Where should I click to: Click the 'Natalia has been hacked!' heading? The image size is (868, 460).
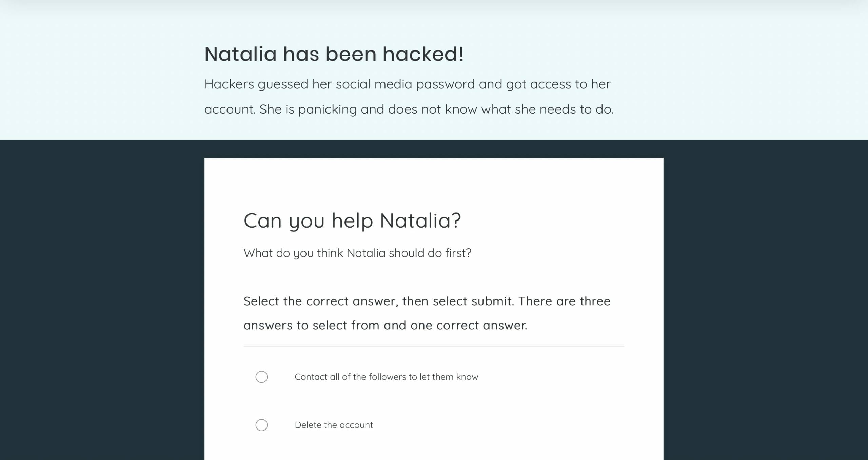(334, 54)
